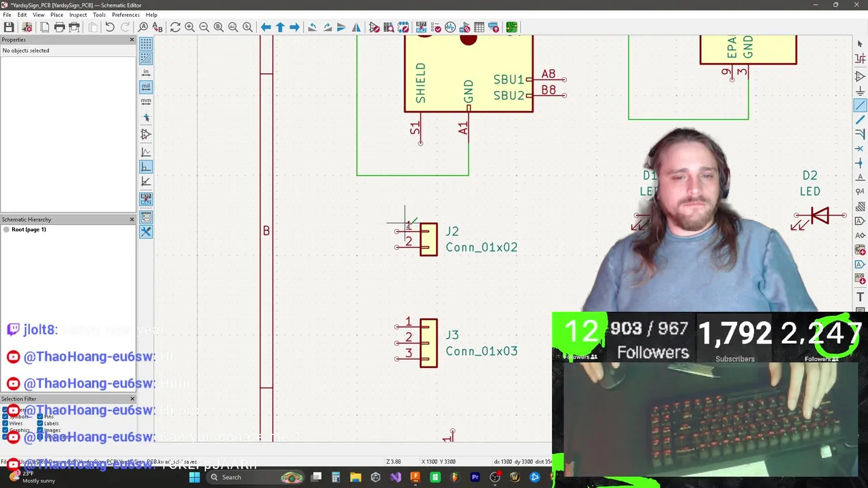This screenshot has height=488, width=868.
Task: Click the Undo arrow
Action: (x=110, y=27)
